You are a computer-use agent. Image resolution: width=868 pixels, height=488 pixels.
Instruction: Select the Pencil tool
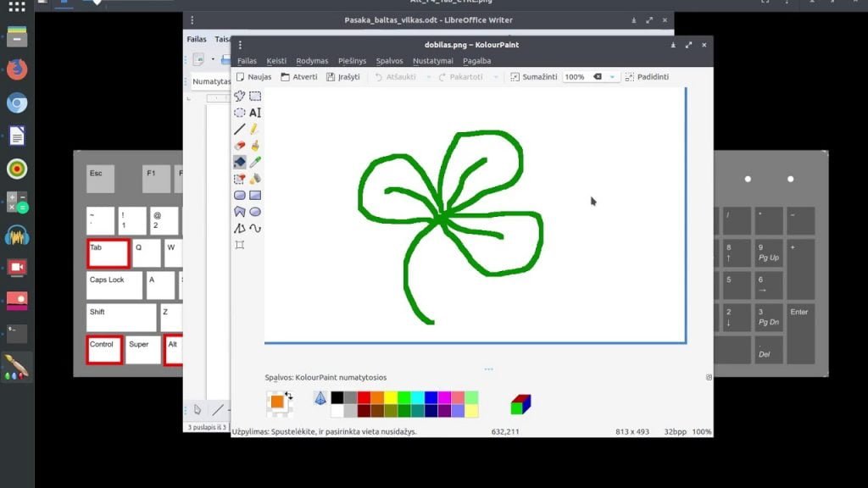pyautogui.click(x=254, y=130)
